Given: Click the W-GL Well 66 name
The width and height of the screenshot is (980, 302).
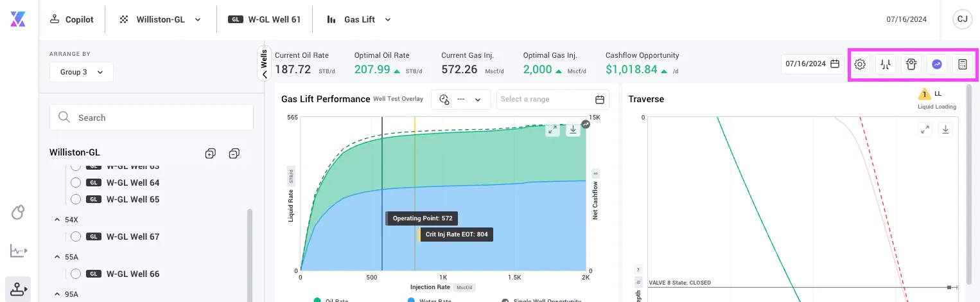Looking at the screenshot, I should pyautogui.click(x=133, y=274).
